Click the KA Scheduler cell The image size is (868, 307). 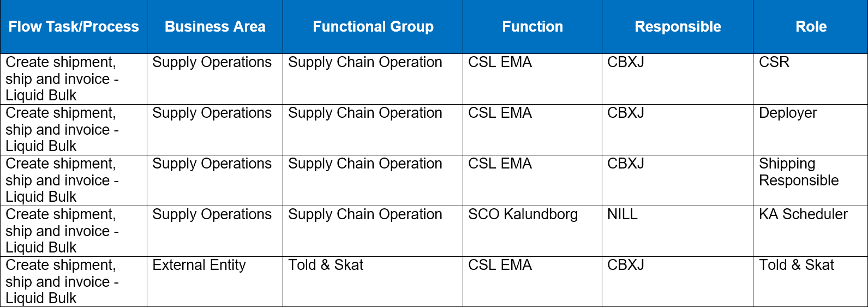(x=811, y=231)
